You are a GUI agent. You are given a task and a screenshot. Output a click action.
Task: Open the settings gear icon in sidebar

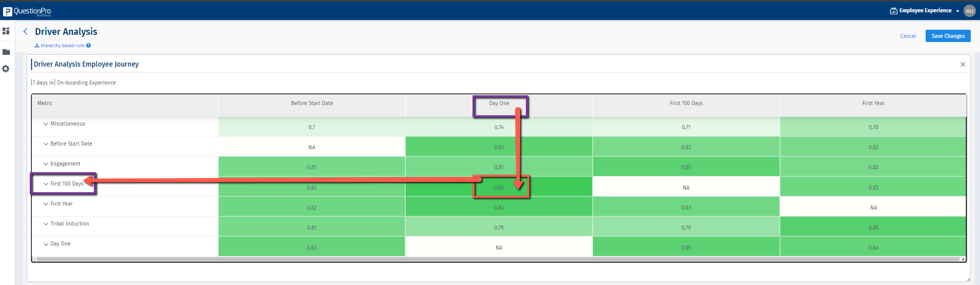point(6,69)
